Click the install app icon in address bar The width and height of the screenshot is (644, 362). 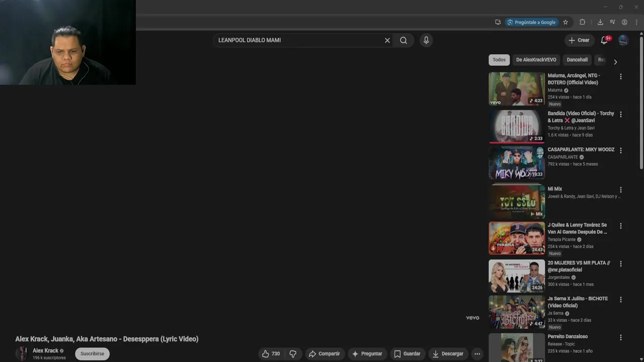(498, 22)
